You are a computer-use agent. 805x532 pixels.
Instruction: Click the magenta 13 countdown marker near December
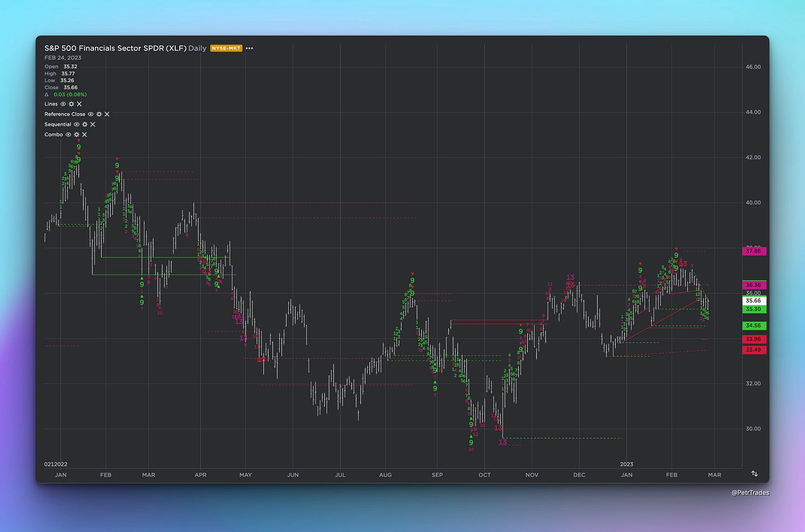[x=570, y=278]
